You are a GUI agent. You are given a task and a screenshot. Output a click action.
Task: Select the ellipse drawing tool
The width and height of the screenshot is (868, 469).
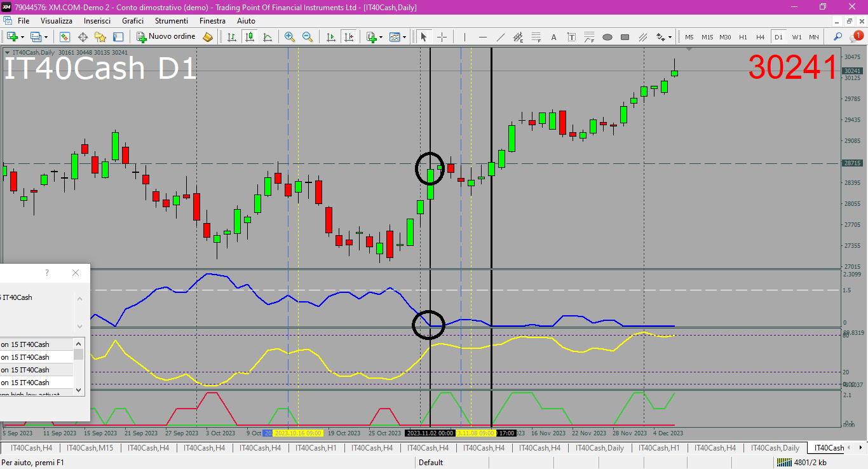click(607, 37)
